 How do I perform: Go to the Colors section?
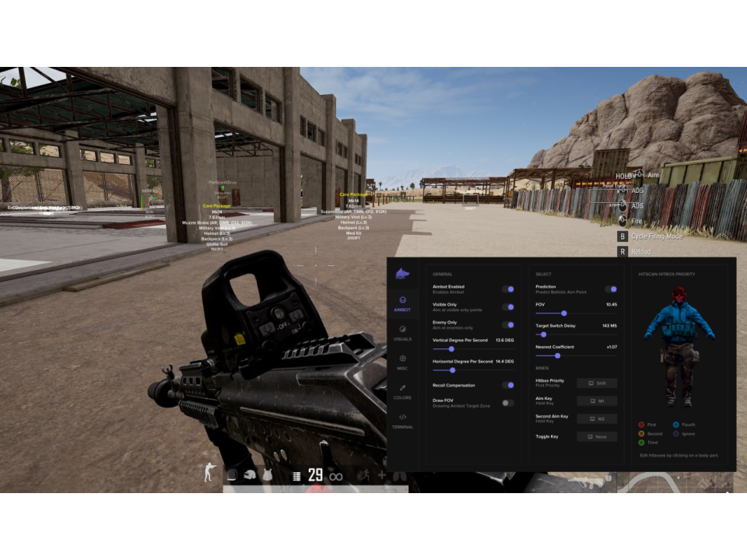[402, 392]
